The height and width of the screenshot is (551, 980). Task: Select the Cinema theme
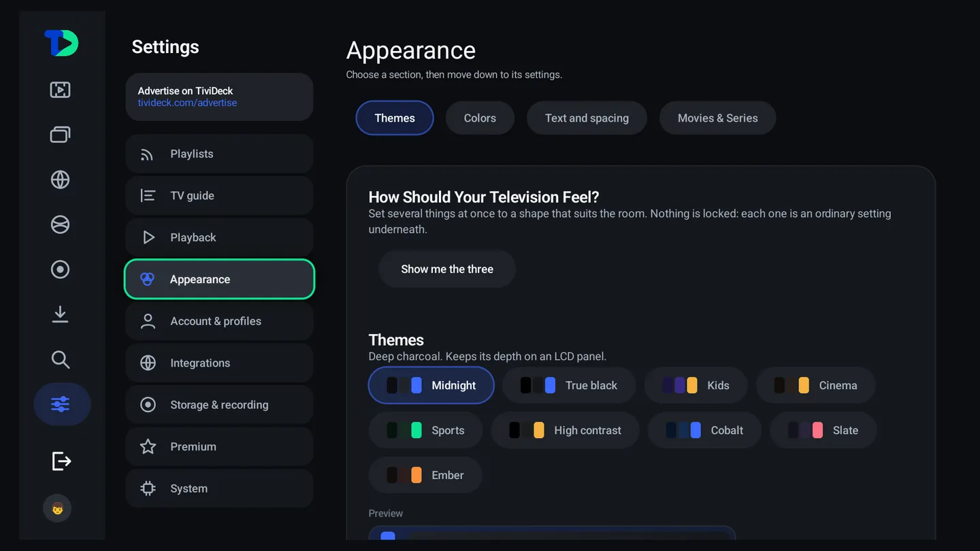tap(815, 385)
